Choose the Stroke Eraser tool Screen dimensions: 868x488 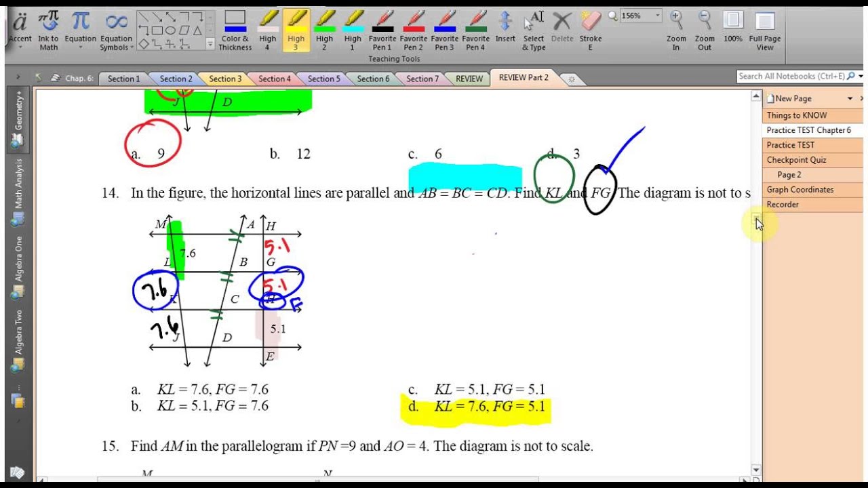591,30
